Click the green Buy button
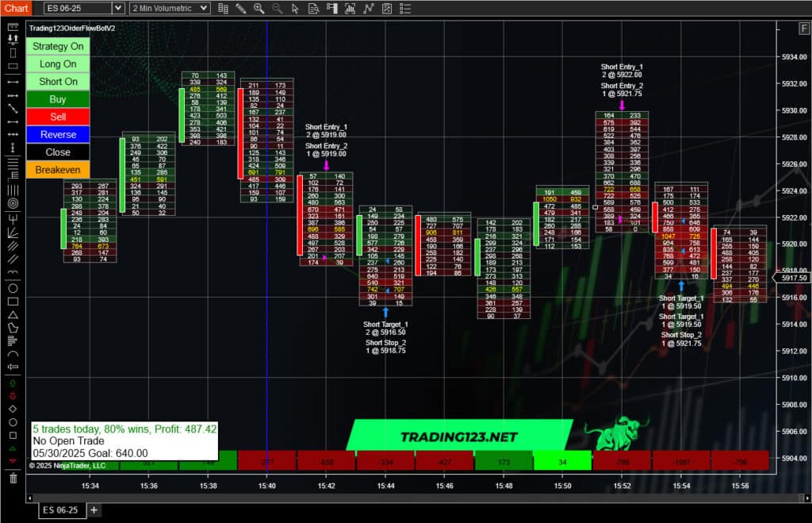 pyautogui.click(x=58, y=99)
